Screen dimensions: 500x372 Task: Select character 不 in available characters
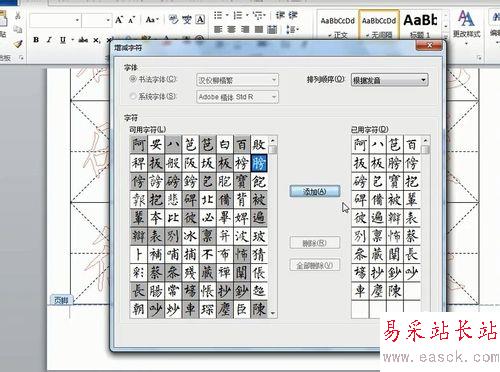click(x=207, y=254)
